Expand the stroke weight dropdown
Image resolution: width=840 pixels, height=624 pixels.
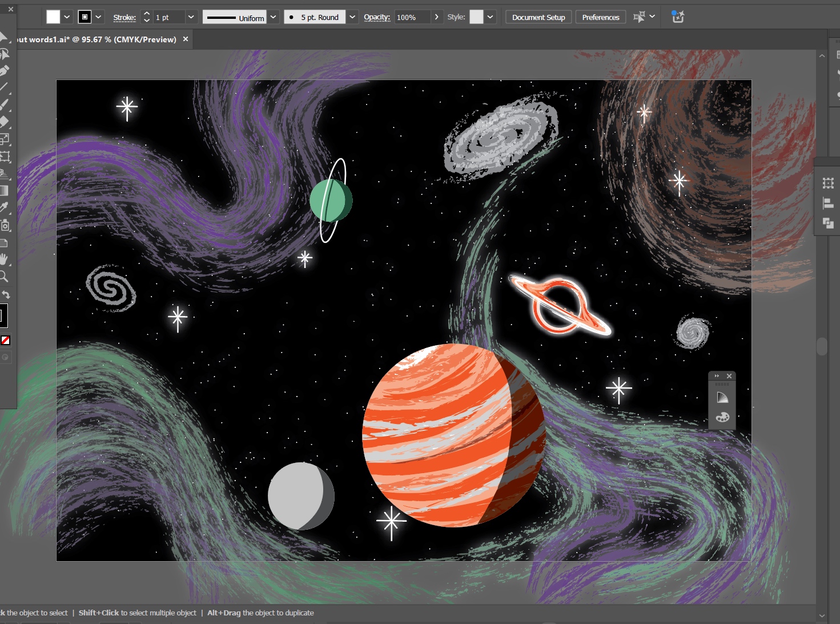(191, 17)
